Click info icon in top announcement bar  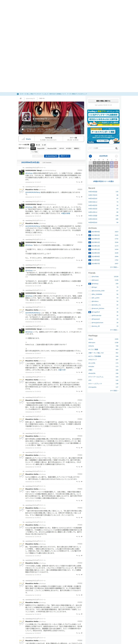[18, 94]
